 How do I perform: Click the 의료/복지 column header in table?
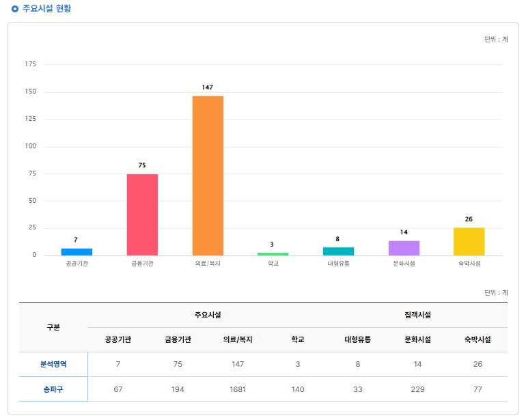coord(238,339)
